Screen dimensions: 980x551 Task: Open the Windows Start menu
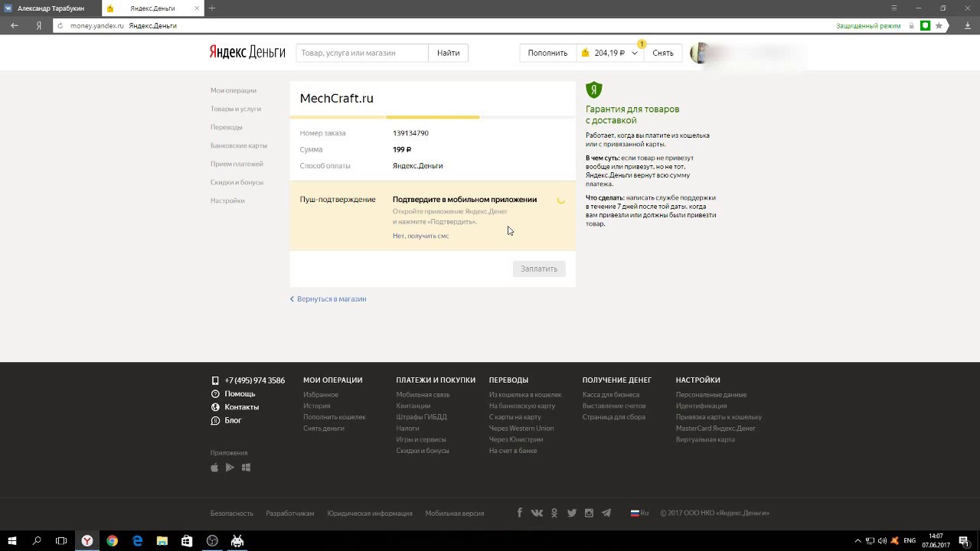(x=12, y=541)
